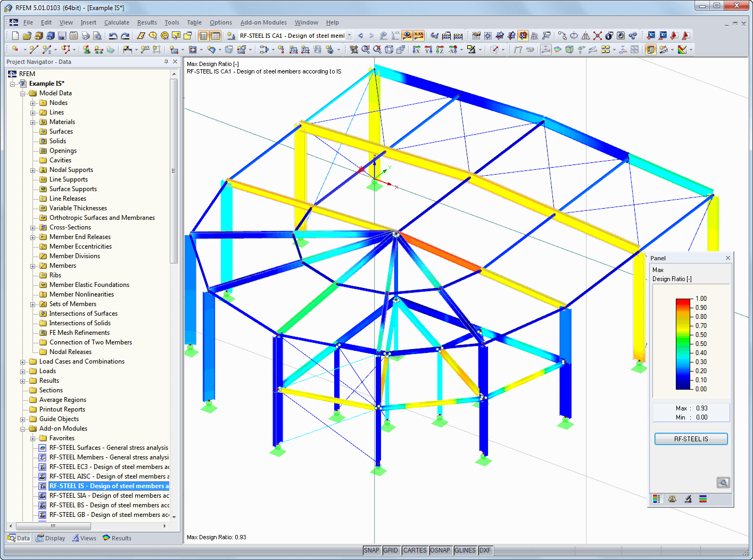Viewport: 753px width, 560px height.
Task: Open the Add-on Modules menu
Action: [263, 22]
